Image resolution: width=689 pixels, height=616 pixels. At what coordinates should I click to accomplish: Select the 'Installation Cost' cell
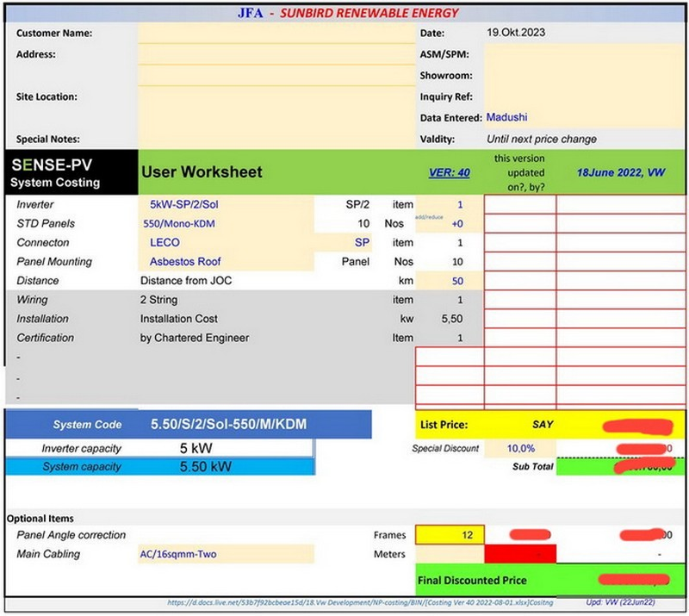pos(179,318)
